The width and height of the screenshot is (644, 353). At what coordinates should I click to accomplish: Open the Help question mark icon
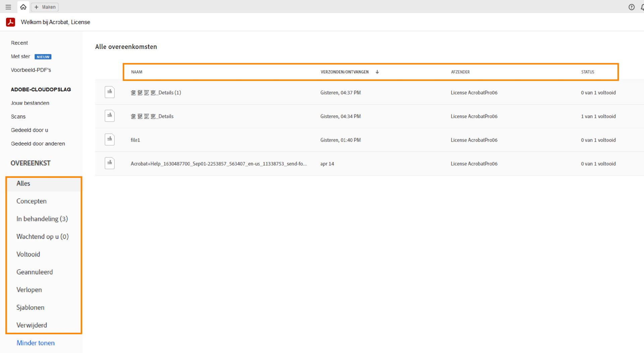point(632,7)
